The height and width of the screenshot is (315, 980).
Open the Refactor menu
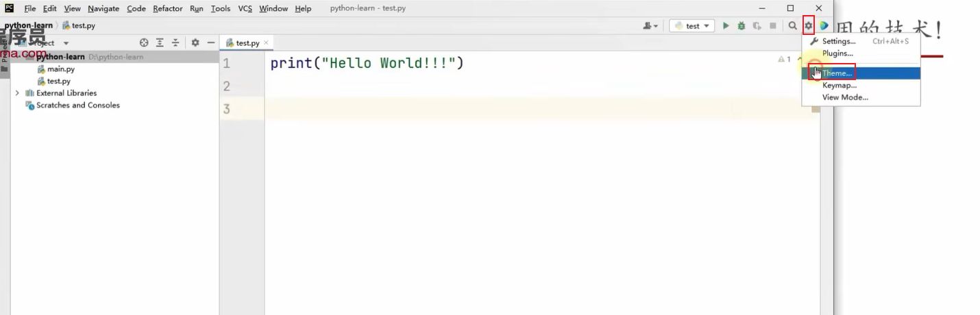pos(168,8)
